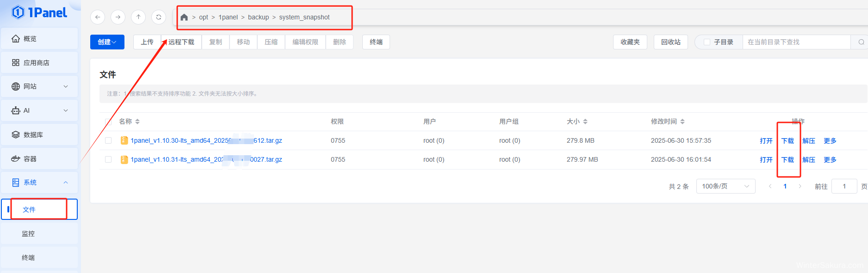Open 终端 terminal in sidebar submenu

(39, 257)
